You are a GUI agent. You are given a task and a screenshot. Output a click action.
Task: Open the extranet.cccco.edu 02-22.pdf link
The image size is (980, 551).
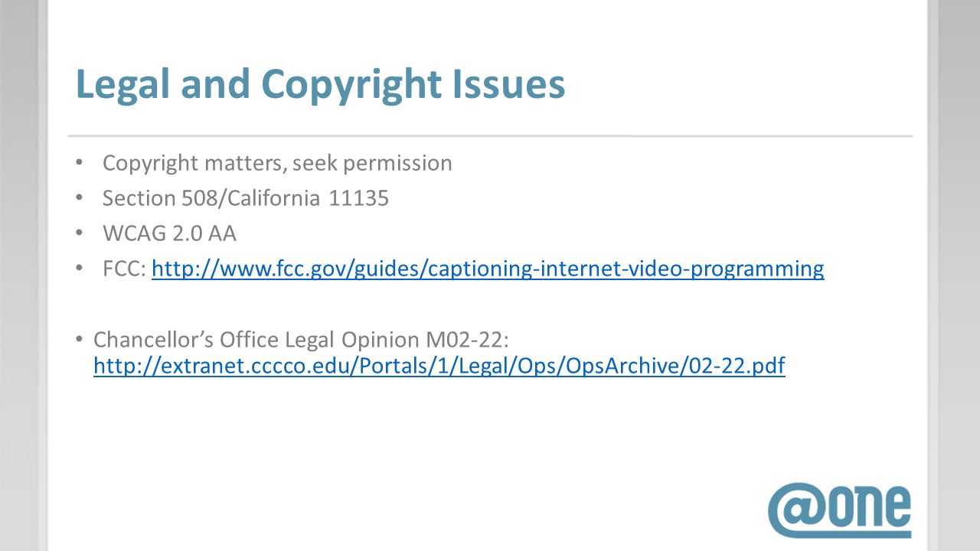[x=439, y=366]
